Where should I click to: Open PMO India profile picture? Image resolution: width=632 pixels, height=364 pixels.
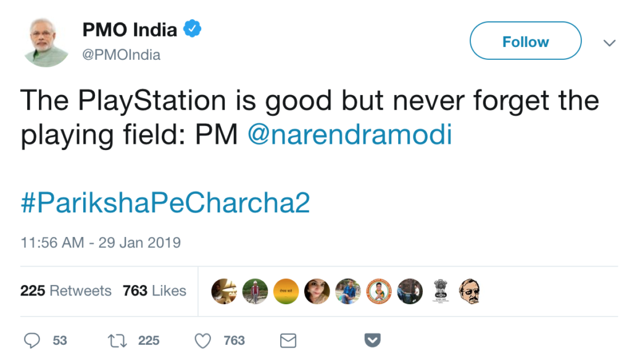[x=46, y=42]
